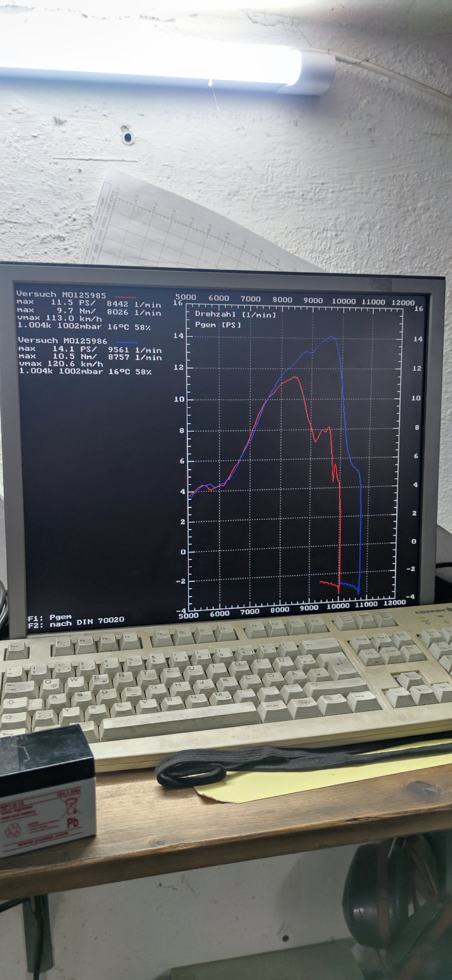
Task: Click the Drehzahl [1/min] axis label
Action: click(235, 314)
